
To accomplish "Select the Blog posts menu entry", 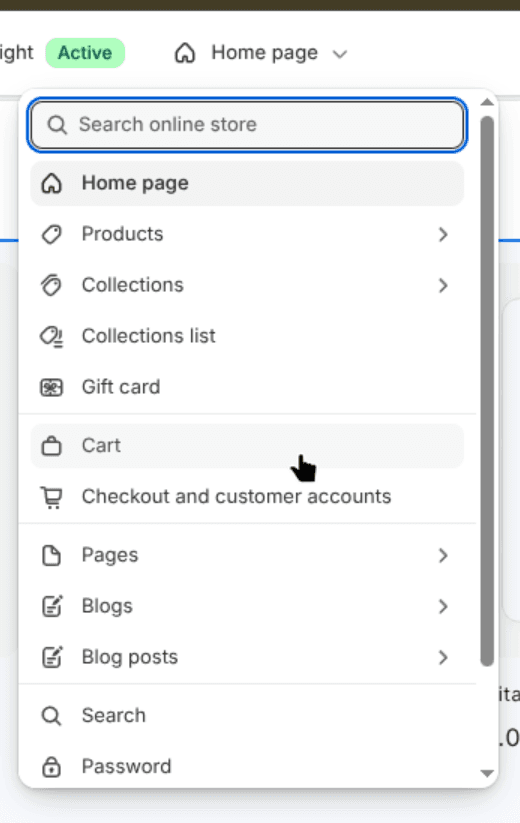I will [247, 657].
